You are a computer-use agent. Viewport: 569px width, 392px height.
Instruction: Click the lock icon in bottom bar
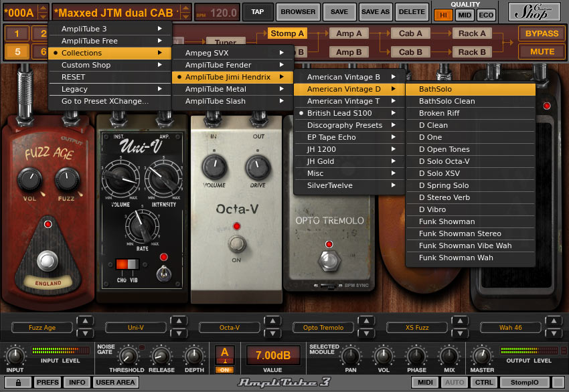coord(18,382)
